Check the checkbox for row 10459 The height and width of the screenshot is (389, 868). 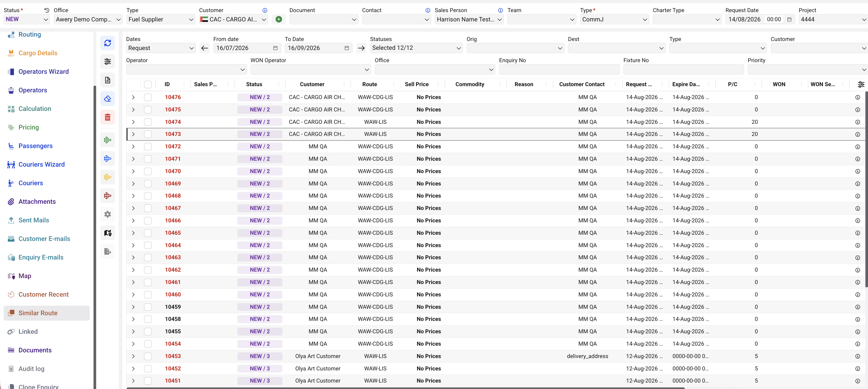pyautogui.click(x=148, y=307)
